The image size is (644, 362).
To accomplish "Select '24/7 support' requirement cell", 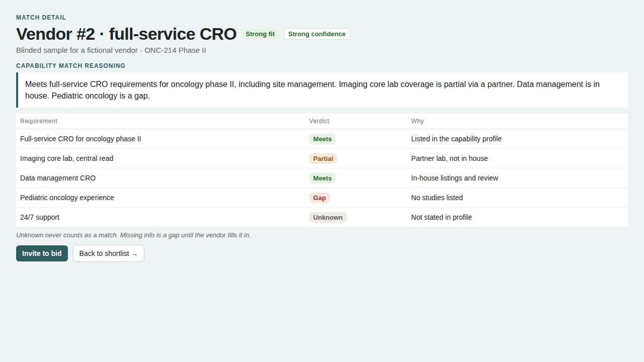I will (x=161, y=217).
